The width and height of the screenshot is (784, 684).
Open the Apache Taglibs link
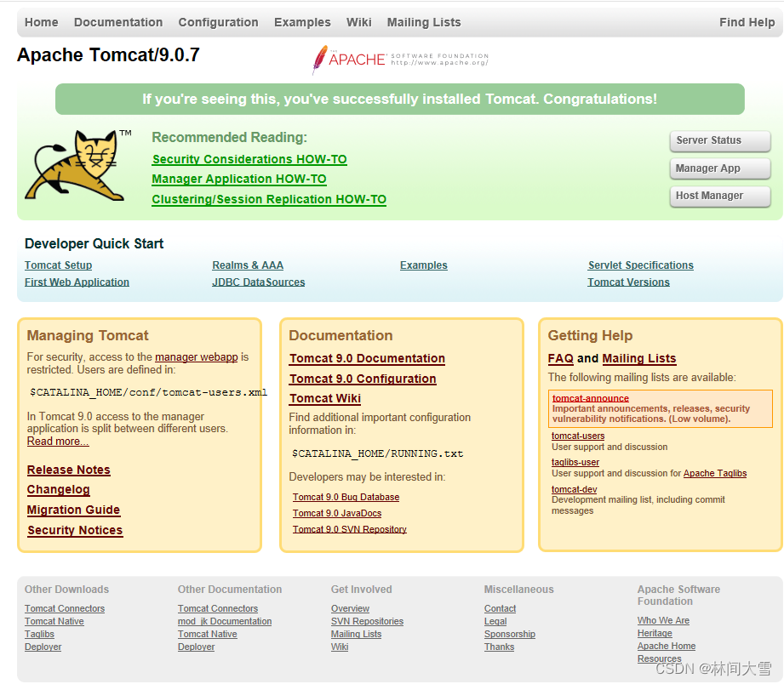tap(715, 474)
